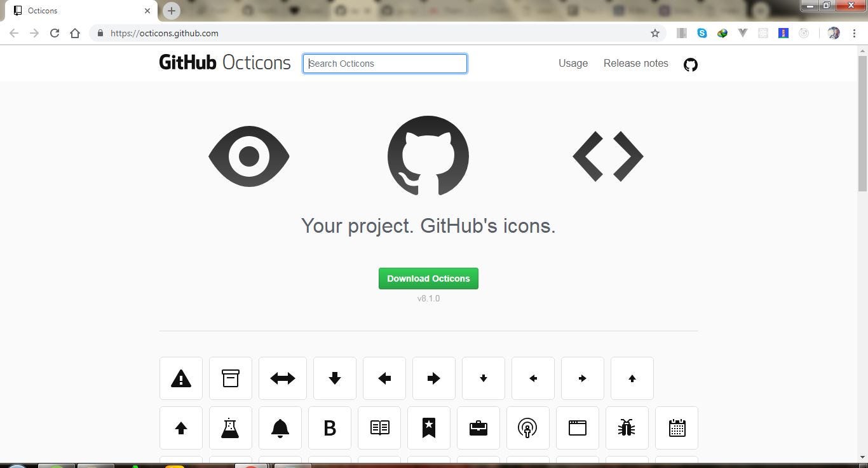Select the archive box octicon

pos(231,378)
